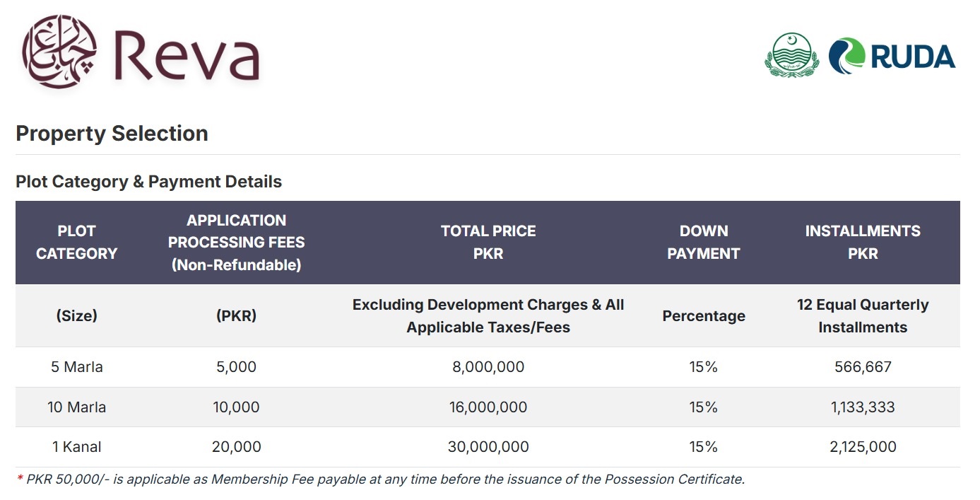Select the 1 Kanal plot row
The height and width of the screenshot is (500, 980).
(x=77, y=447)
